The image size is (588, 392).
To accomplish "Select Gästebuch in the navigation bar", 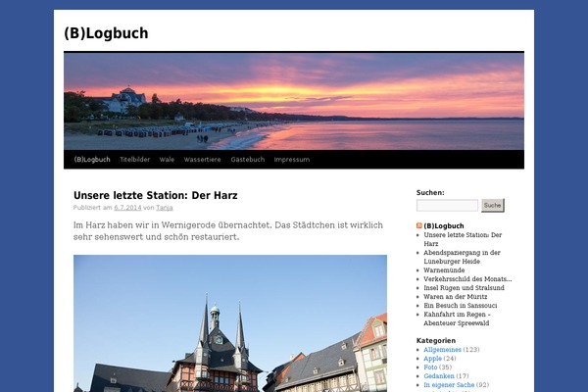I will click(x=247, y=160).
